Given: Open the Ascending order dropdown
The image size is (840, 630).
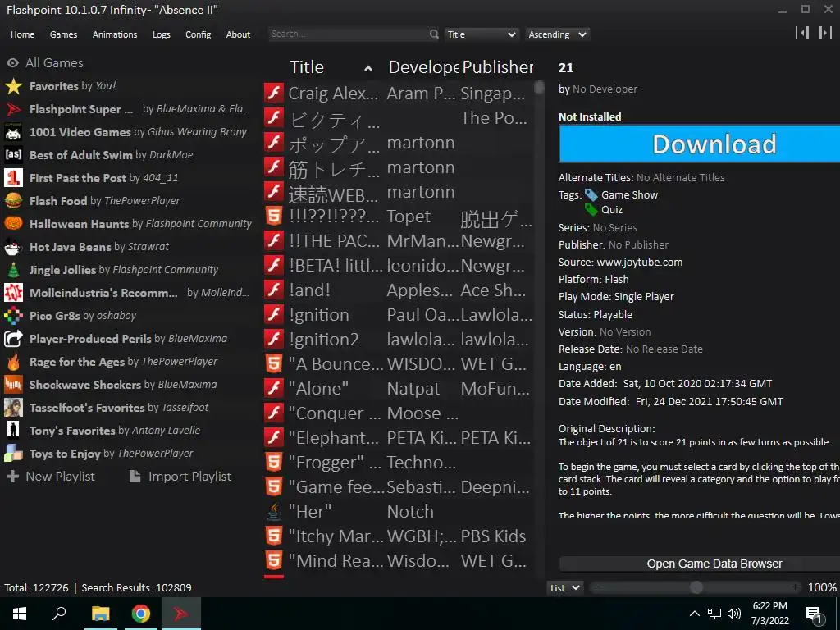Looking at the screenshot, I should (x=557, y=34).
